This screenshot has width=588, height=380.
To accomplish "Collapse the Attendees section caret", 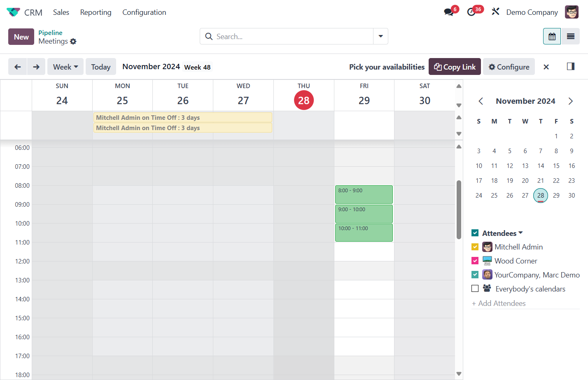I will [520, 233].
